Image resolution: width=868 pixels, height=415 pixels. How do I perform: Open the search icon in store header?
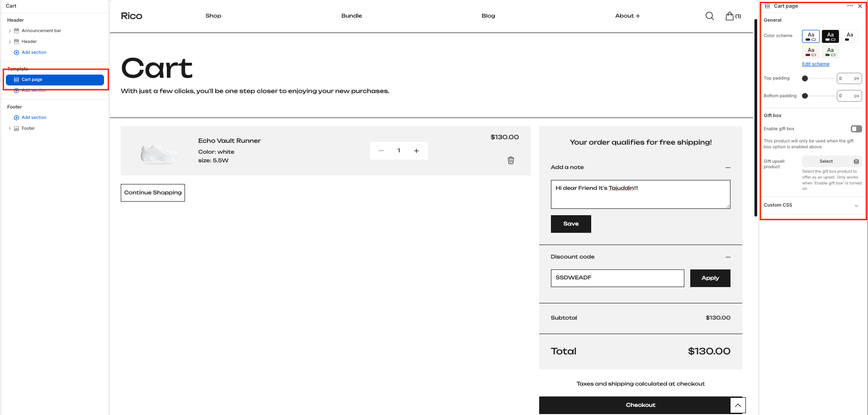pos(710,16)
